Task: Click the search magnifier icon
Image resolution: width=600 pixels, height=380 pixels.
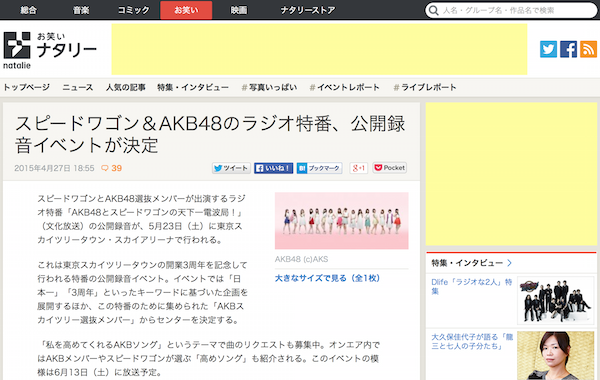Action: click(433, 10)
